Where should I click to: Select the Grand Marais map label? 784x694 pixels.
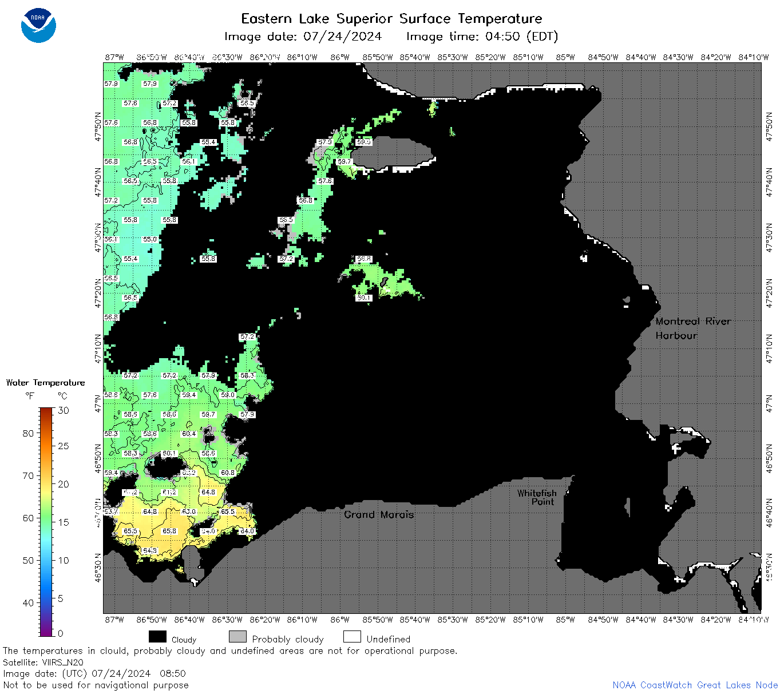(379, 514)
